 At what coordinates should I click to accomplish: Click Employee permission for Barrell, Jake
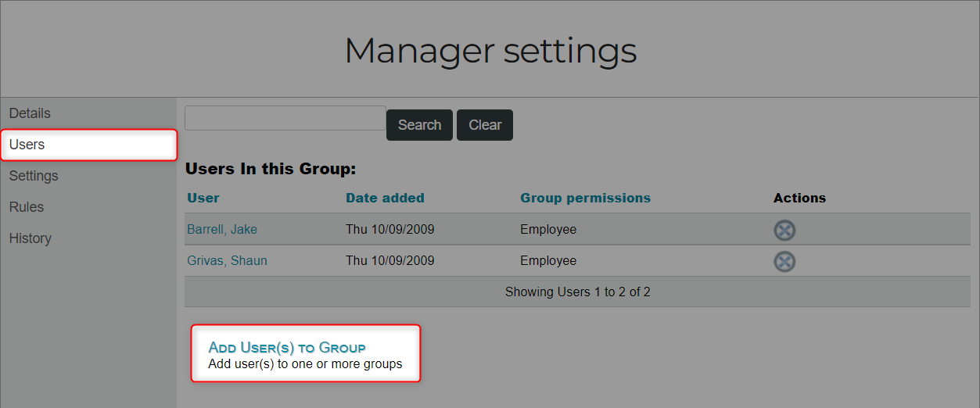tap(548, 230)
